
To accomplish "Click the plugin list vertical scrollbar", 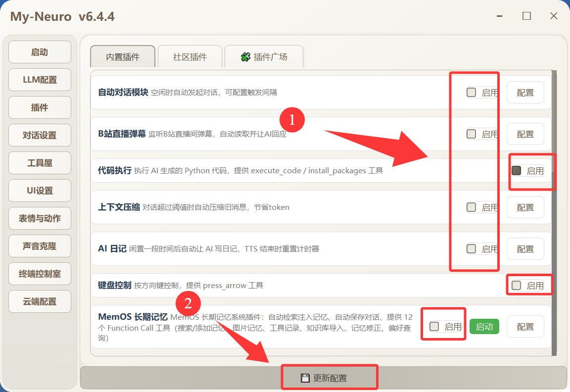I will pos(554,198).
